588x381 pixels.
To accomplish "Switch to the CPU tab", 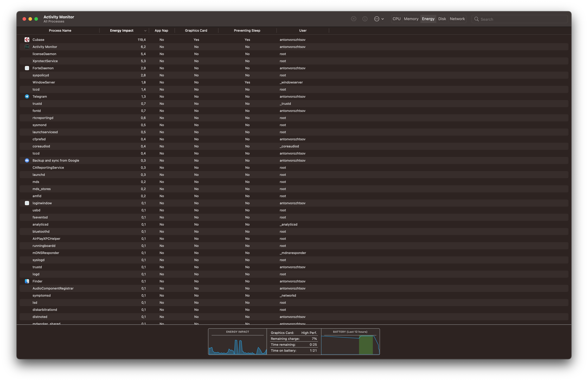I will point(396,19).
